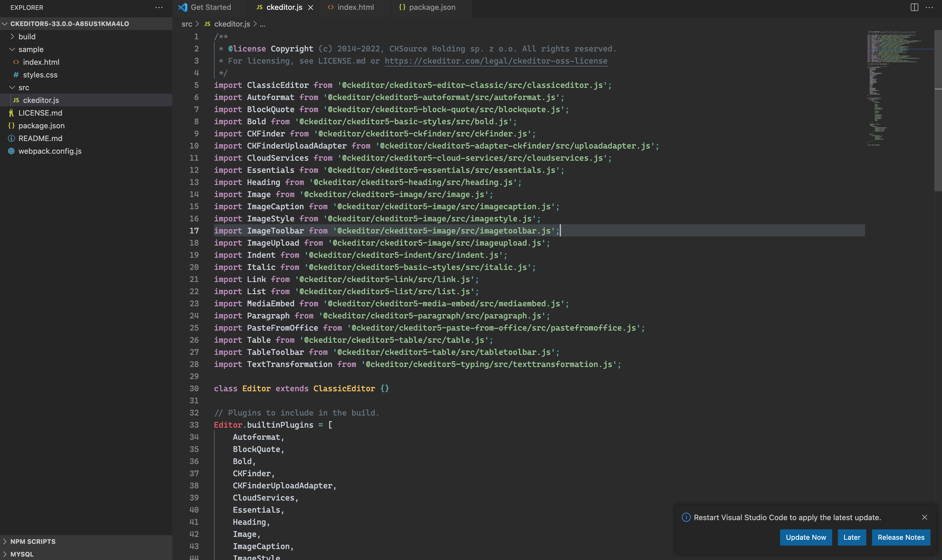
Task: Dismiss the update notification with X
Action: 924,517
